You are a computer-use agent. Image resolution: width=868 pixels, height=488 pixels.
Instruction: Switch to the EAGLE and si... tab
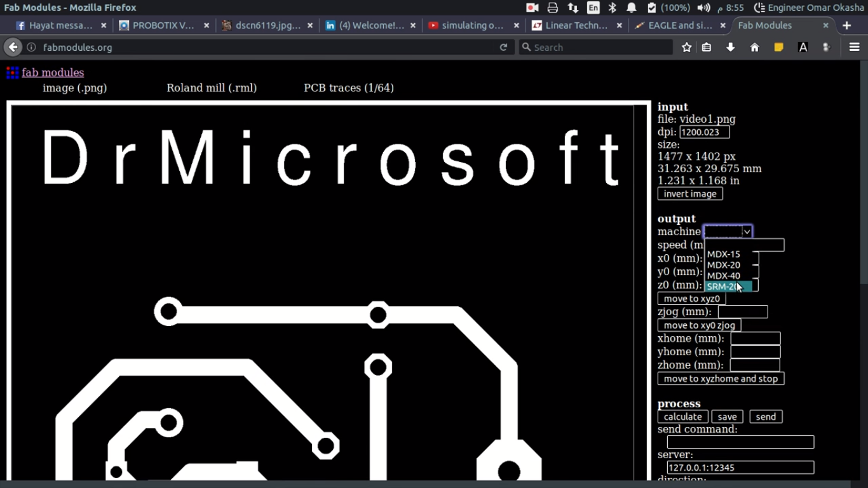(680, 25)
